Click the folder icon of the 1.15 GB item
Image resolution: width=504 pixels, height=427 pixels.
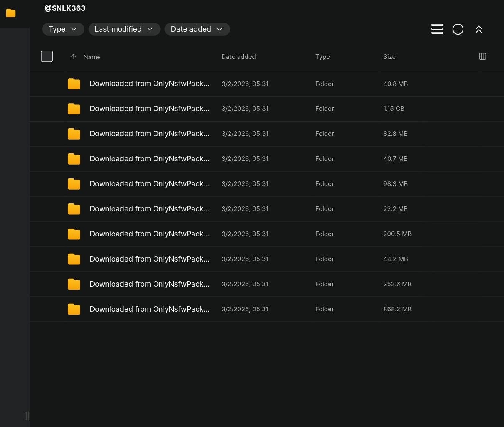pos(74,109)
